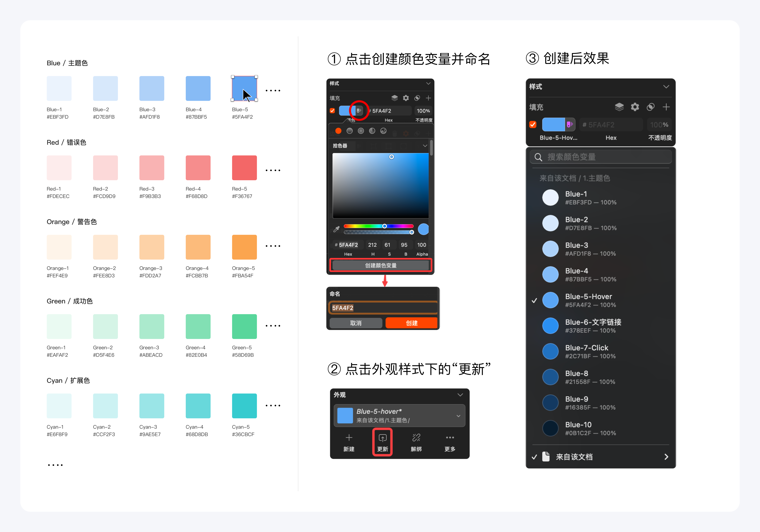Click 新建 icon in the 外观 panel
This screenshot has height=532, width=760.
point(349,438)
